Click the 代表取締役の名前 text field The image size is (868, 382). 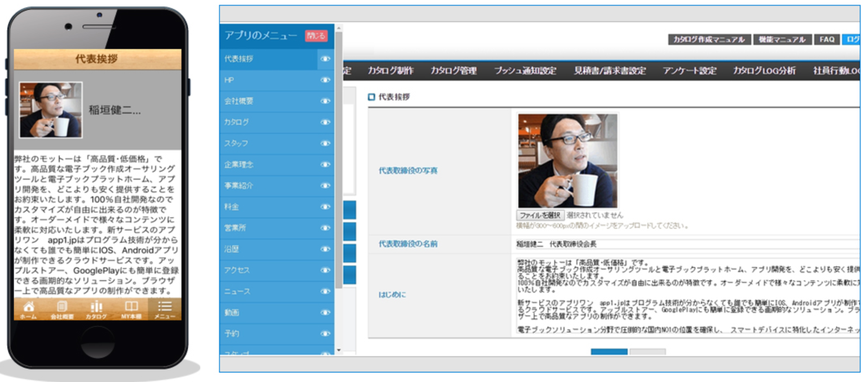coord(687,244)
